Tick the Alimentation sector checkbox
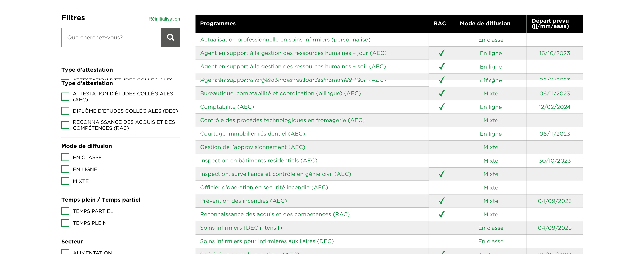Viewport: 644px width, 254px height. pyautogui.click(x=65, y=252)
